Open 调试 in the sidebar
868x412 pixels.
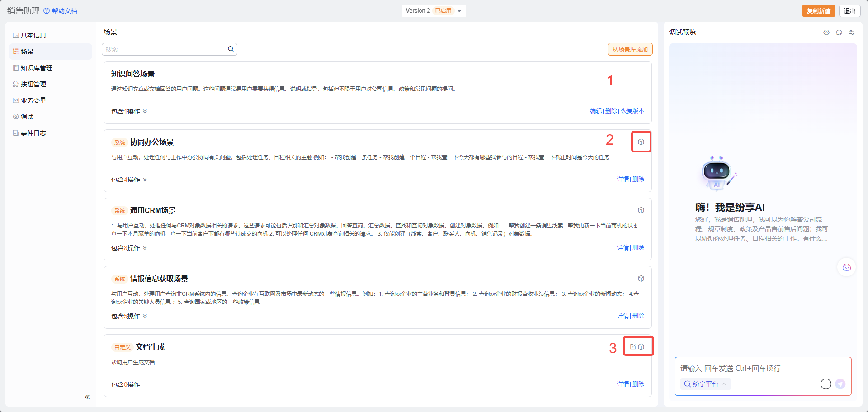tap(50, 117)
